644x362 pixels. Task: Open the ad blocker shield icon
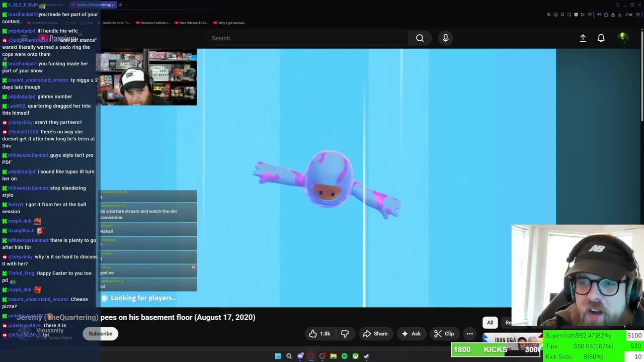click(576, 15)
